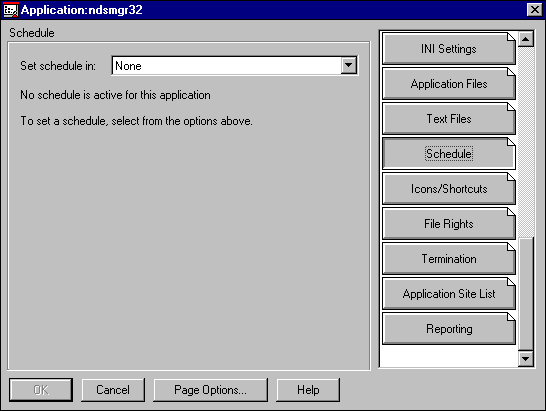This screenshot has width=546, height=411.
Task: Click the page list scroll down arrow
Action: 526,359
